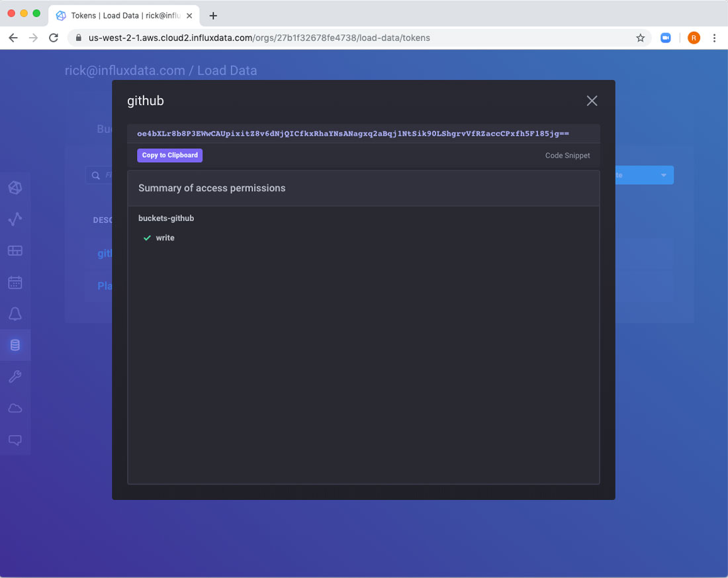Open Dashboards icon in sidebar

(x=15, y=250)
